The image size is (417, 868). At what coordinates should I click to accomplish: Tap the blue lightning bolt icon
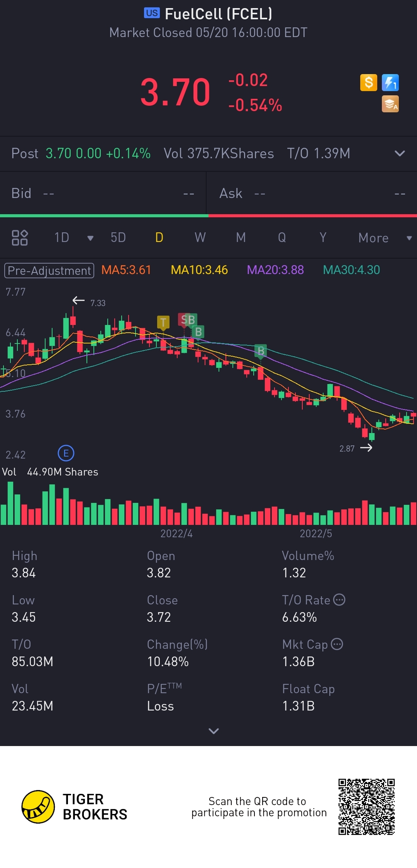tap(390, 83)
